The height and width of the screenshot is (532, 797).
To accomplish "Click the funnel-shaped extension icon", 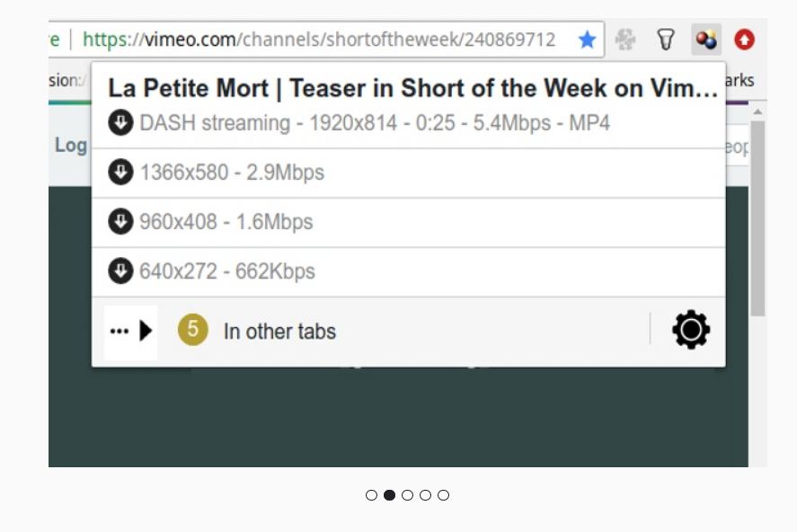I will (x=665, y=40).
